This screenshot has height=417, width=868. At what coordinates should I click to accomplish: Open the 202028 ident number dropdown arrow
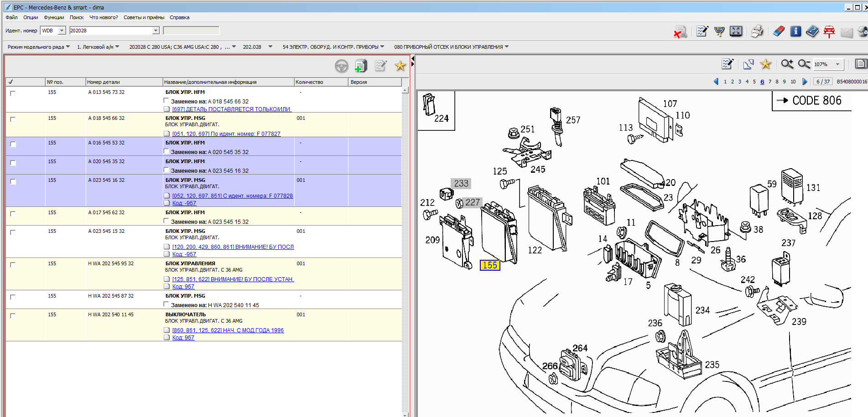tap(156, 31)
